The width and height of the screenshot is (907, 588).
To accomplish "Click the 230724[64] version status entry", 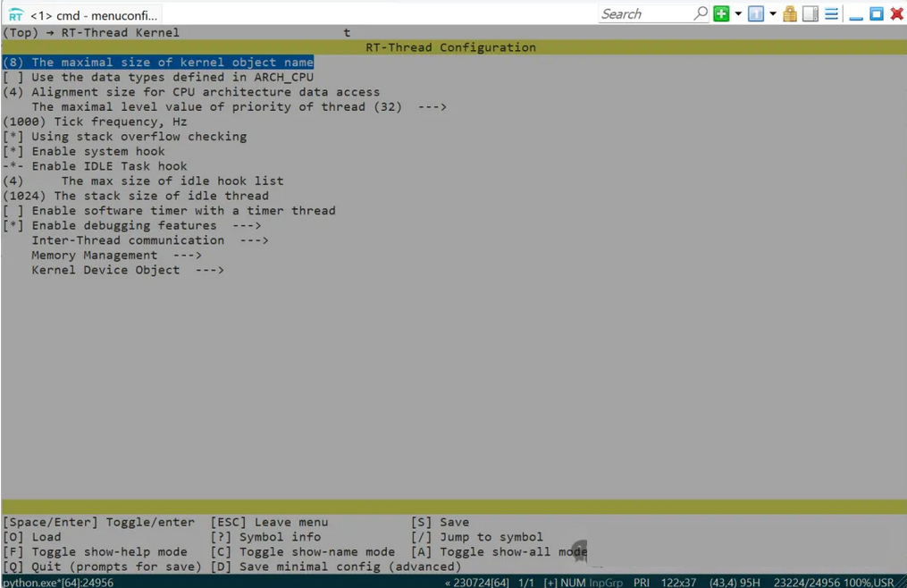I will (x=476, y=582).
